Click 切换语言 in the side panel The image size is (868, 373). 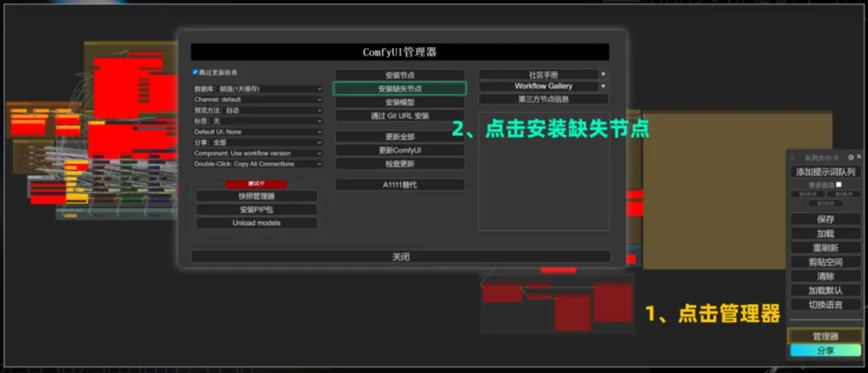pyautogui.click(x=825, y=304)
